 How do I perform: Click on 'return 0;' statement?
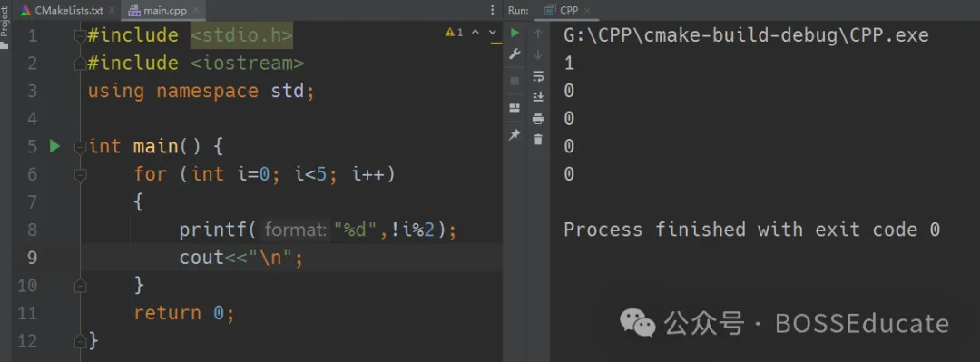click(x=184, y=313)
